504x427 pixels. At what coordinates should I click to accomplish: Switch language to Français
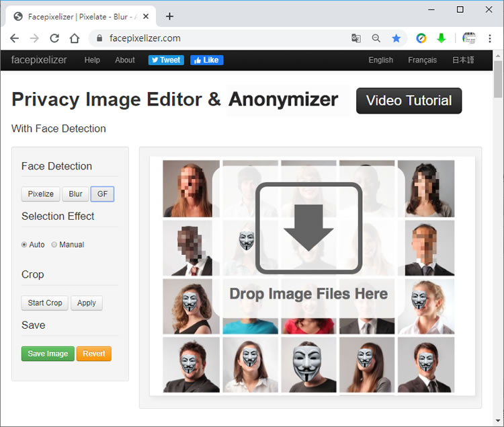(x=422, y=60)
